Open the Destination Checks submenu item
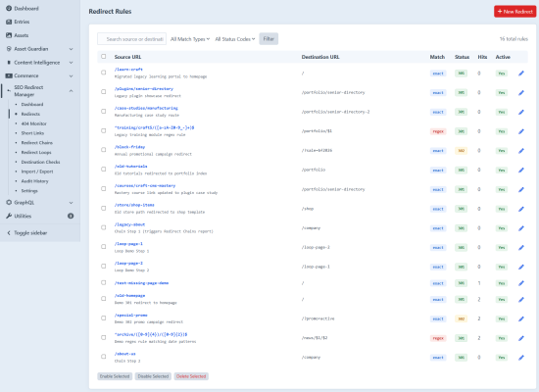539x392 pixels. (40, 162)
